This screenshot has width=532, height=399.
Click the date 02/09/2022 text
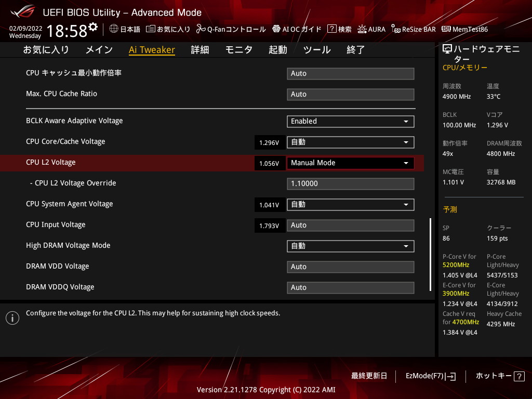tap(26, 29)
